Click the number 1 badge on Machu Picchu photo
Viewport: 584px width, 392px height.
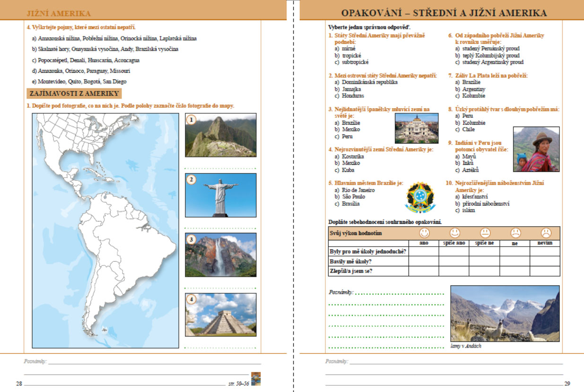tap(191, 120)
